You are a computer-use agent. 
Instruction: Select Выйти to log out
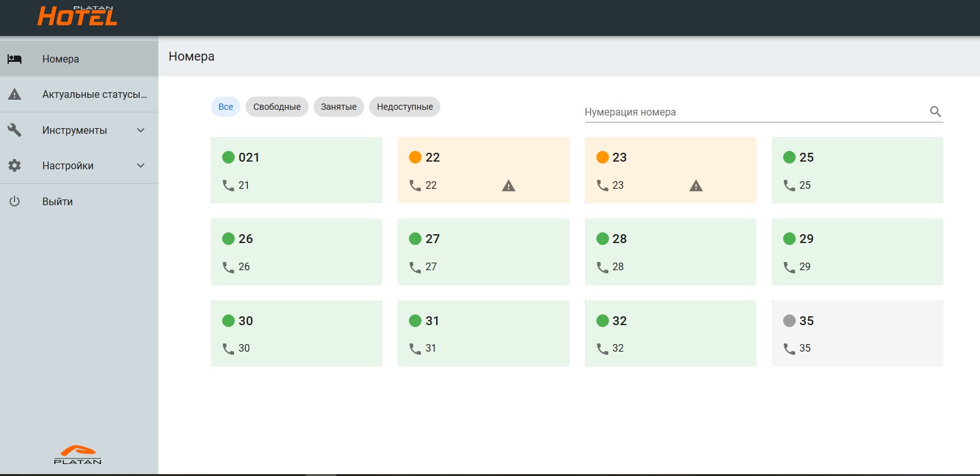79,201
